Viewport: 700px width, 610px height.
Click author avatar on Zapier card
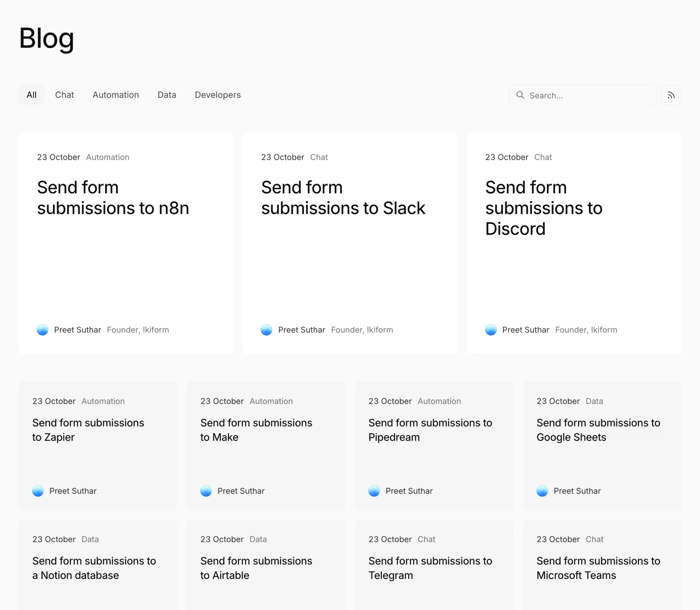click(38, 491)
